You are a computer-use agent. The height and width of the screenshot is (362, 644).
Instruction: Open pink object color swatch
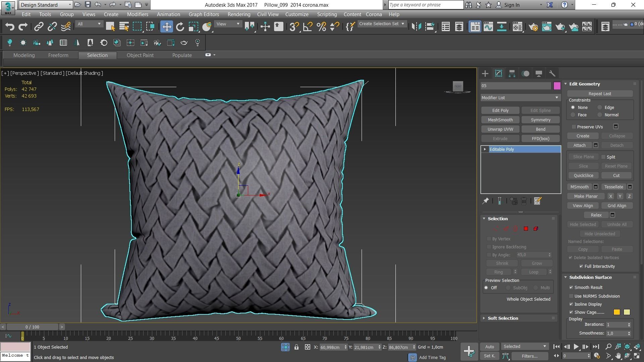click(557, 86)
